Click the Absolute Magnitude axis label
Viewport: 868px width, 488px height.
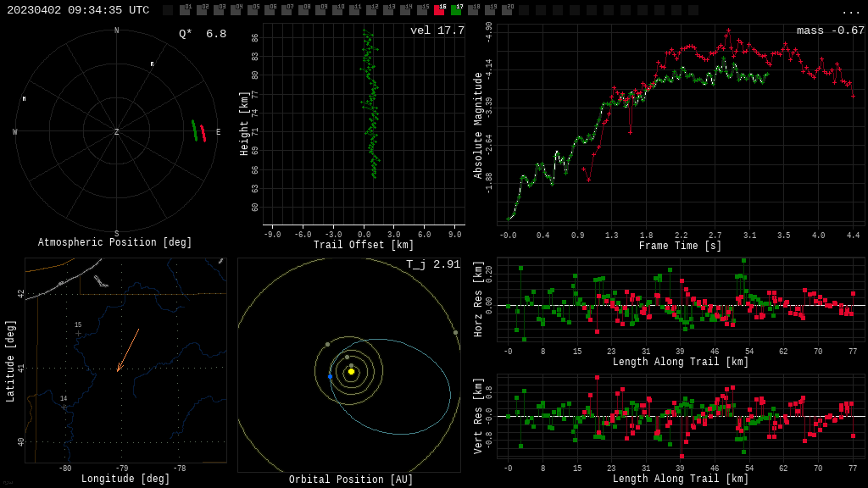coord(478,125)
